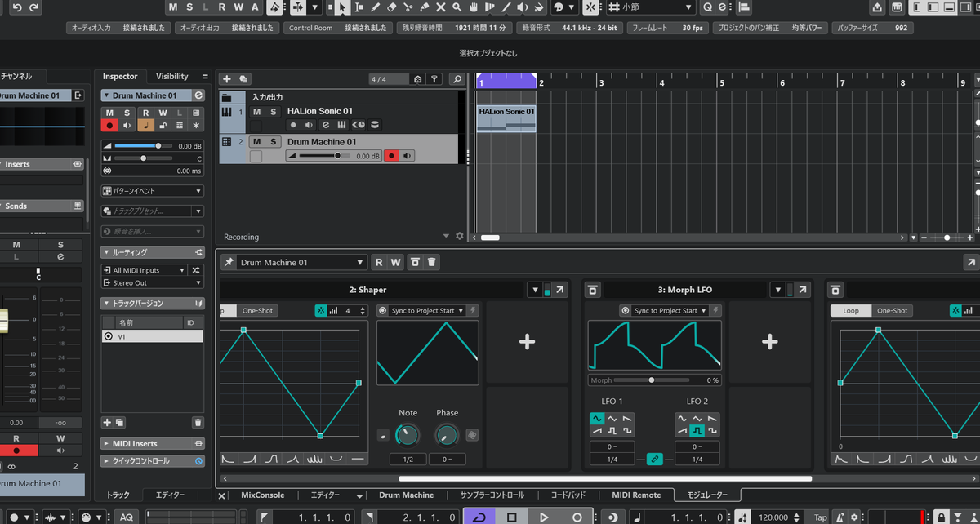The width and height of the screenshot is (980, 524).
Task: Toggle the cycle loop button in transport
Action: [478, 517]
